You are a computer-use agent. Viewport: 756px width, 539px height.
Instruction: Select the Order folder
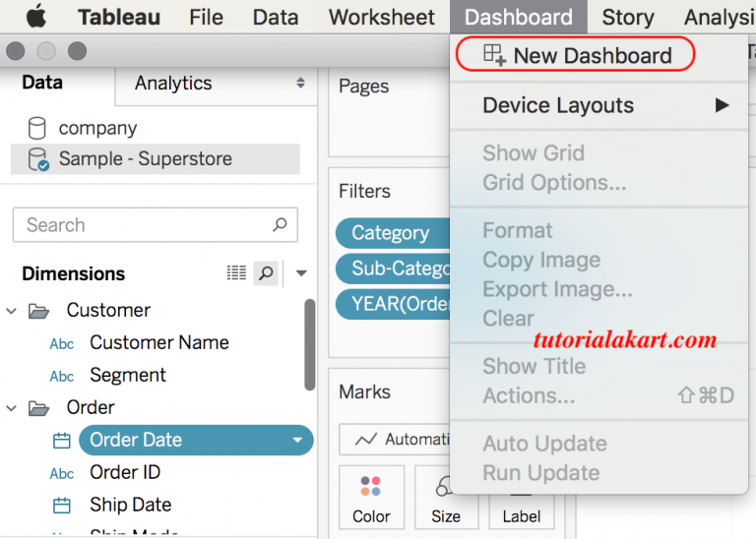[91, 407]
